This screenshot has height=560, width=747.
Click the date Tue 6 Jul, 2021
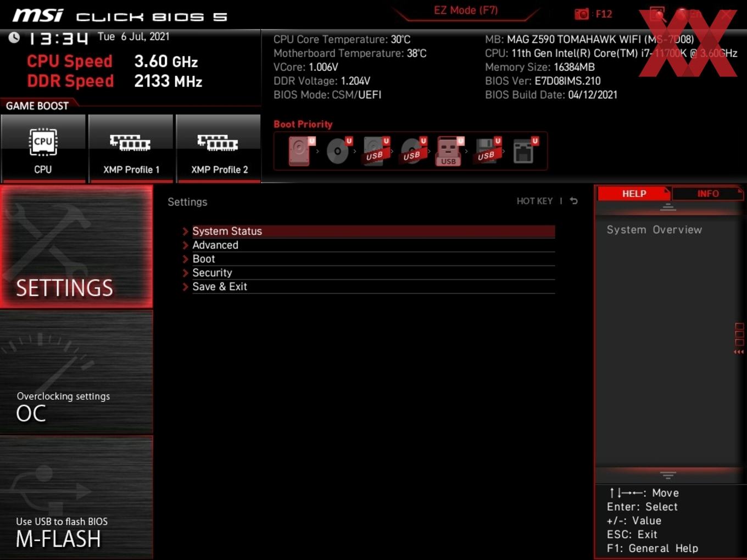(133, 37)
